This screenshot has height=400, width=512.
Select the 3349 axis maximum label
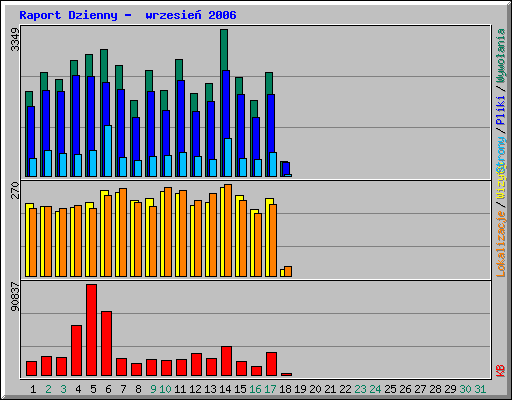[x=15, y=39]
